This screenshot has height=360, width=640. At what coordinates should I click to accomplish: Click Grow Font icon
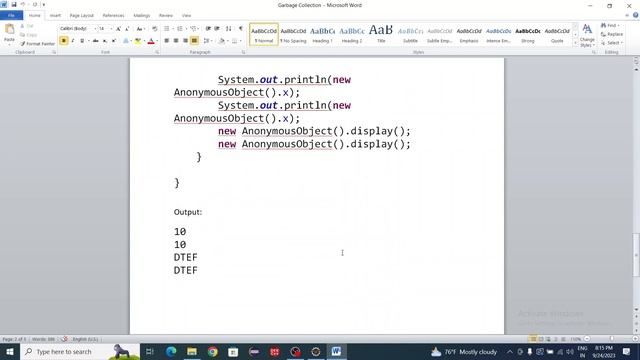tap(118, 29)
